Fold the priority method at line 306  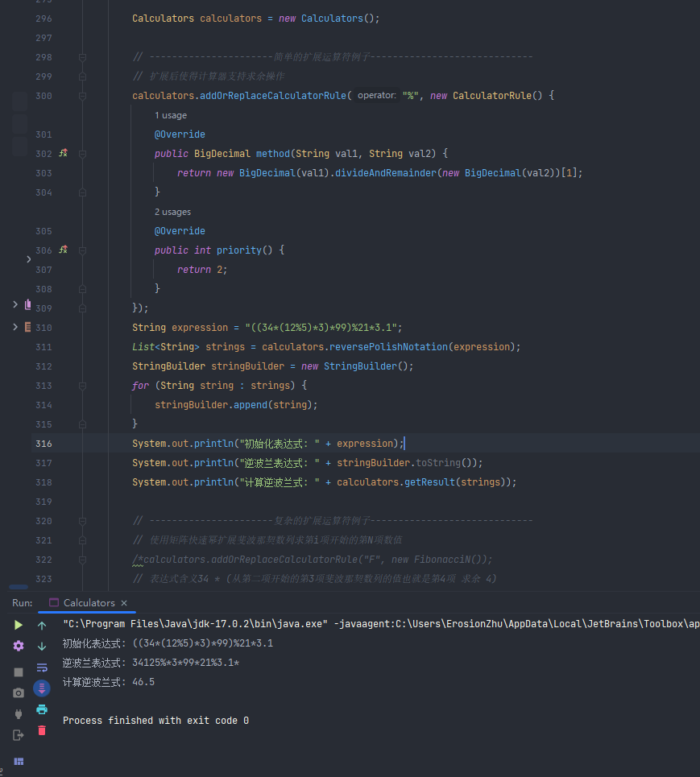82,250
